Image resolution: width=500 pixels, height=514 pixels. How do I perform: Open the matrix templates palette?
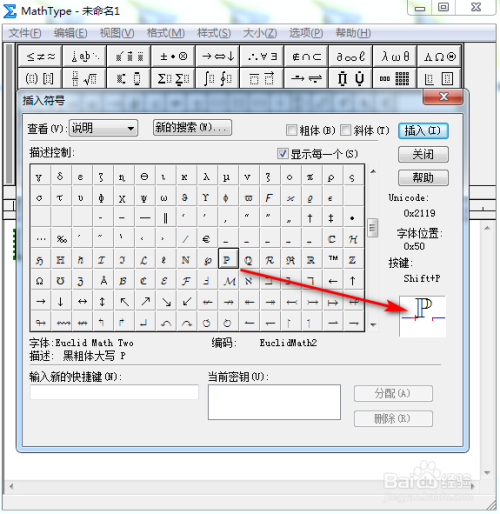[x=395, y=79]
